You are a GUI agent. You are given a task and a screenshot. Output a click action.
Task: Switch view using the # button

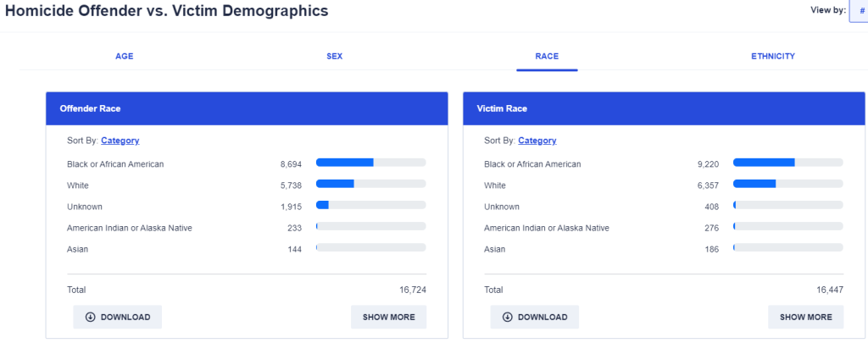860,12
